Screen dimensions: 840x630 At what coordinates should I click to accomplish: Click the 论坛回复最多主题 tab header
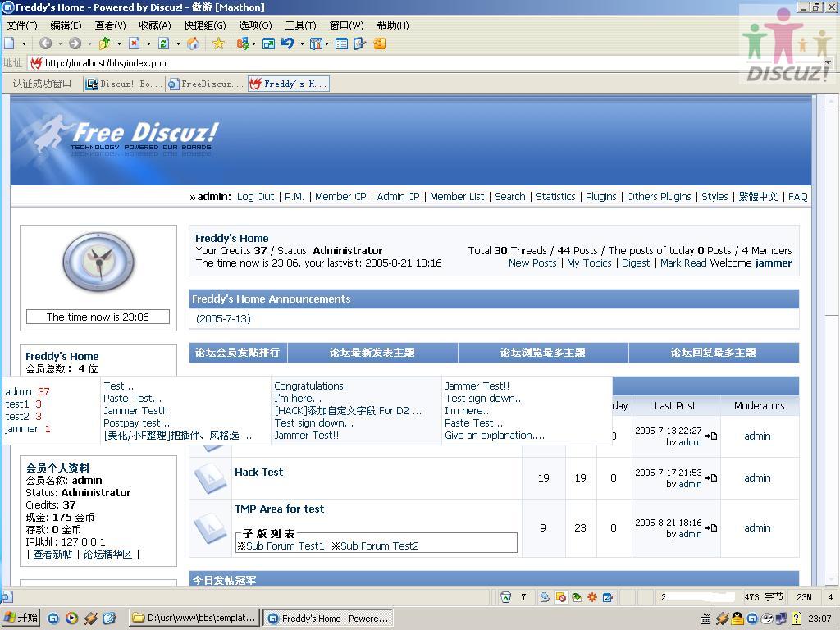(714, 353)
